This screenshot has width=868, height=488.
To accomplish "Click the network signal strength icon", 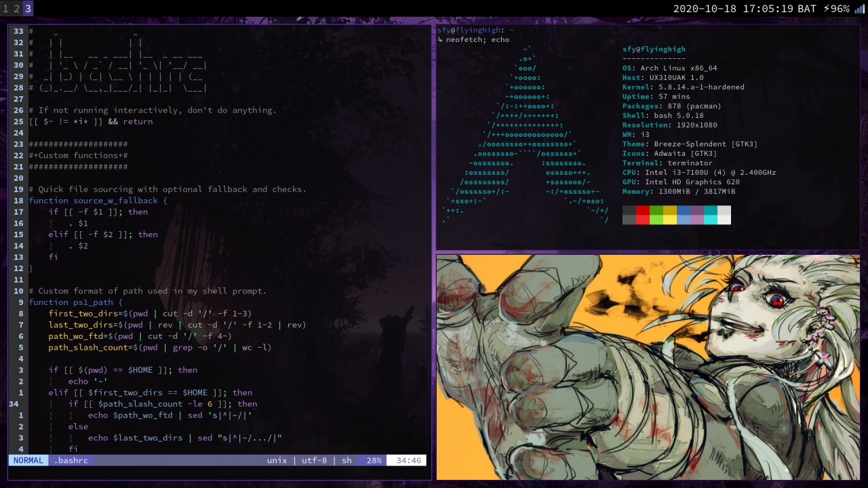I will (x=860, y=9).
